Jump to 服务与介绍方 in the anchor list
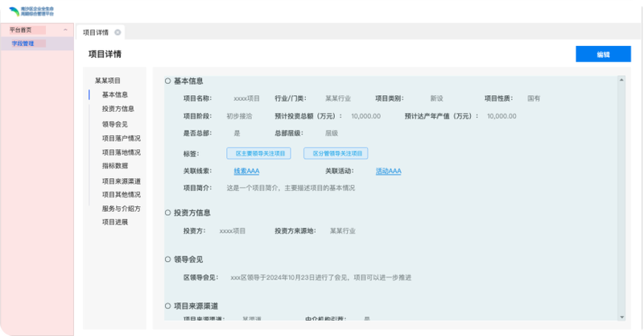 [122, 209]
